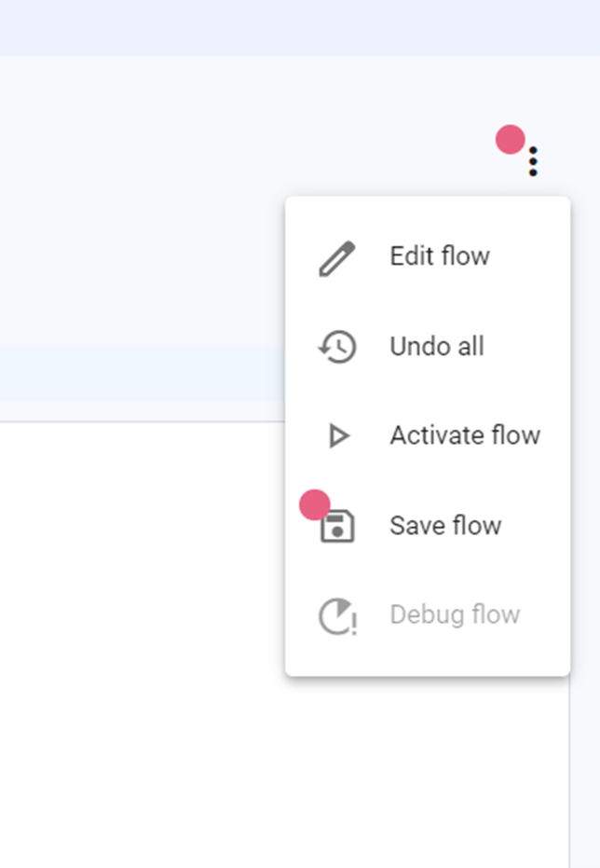Choose the Activate flow option
This screenshot has width=600, height=868.
[x=465, y=435]
